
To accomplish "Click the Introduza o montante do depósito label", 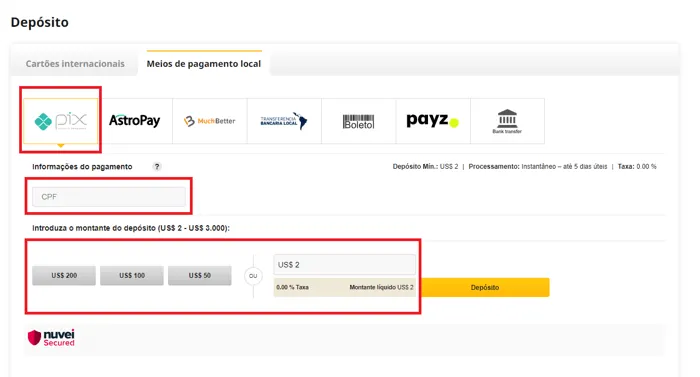I will [131, 228].
